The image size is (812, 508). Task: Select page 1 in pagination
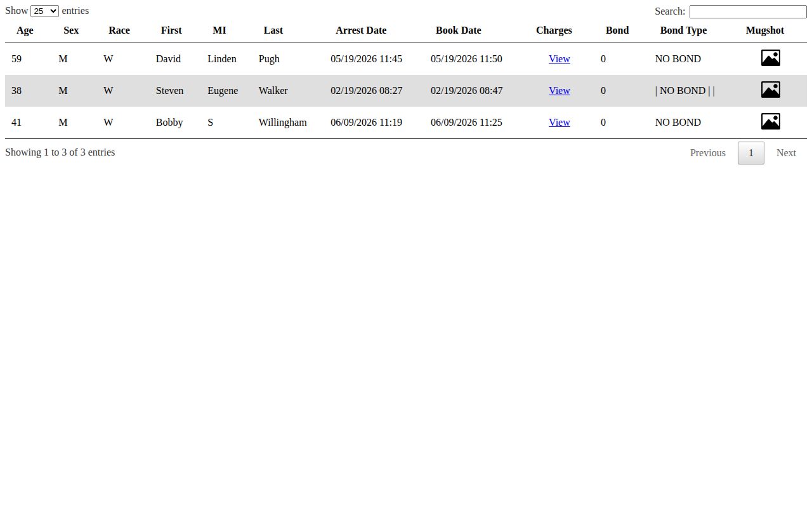(751, 153)
